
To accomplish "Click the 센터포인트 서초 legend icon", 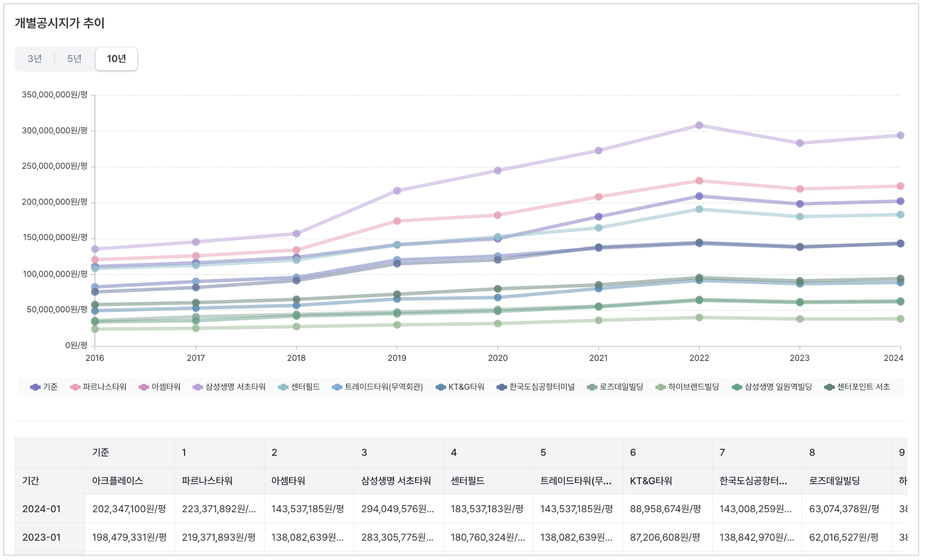I will (x=829, y=387).
